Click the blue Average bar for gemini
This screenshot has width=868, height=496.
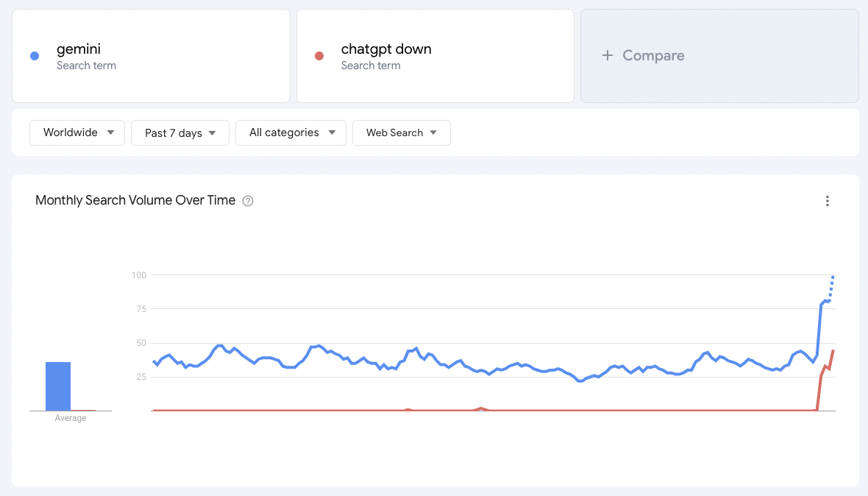point(58,386)
